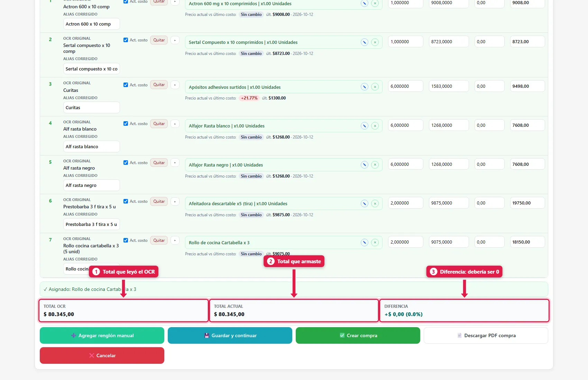The height and width of the screenshot is (380, 588).
Task: Expand options arrow on Curitas row
Action: [175, 85]
